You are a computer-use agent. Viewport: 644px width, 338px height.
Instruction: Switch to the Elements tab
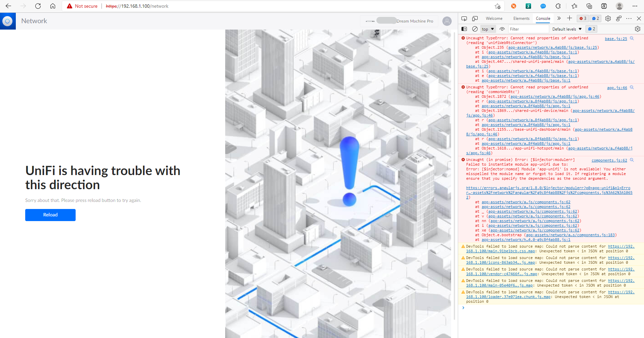tap(521, 18)
